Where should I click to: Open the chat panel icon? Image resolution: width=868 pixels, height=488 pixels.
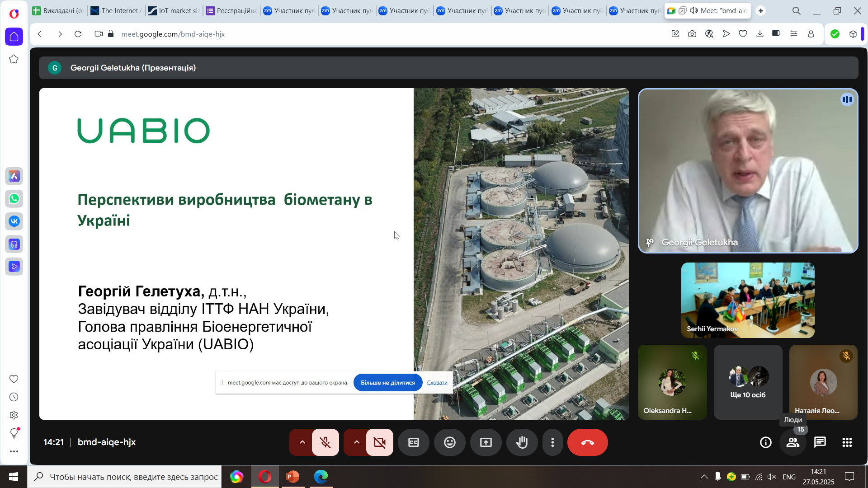coord(820,442)
